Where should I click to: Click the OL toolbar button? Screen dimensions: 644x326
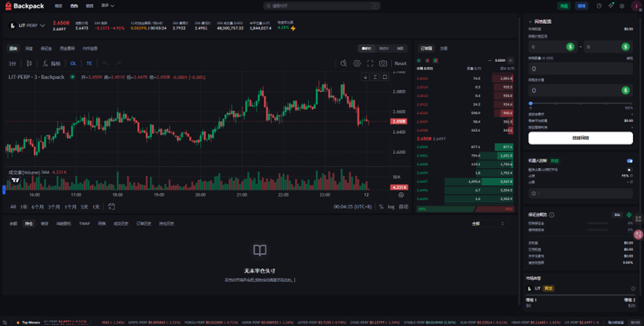click(73, 63)
